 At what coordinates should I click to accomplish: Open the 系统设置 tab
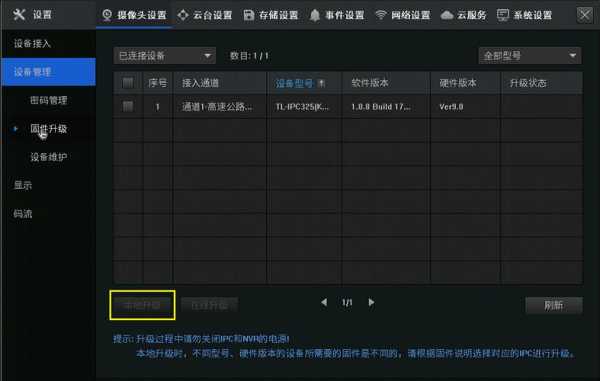point(525,15)
